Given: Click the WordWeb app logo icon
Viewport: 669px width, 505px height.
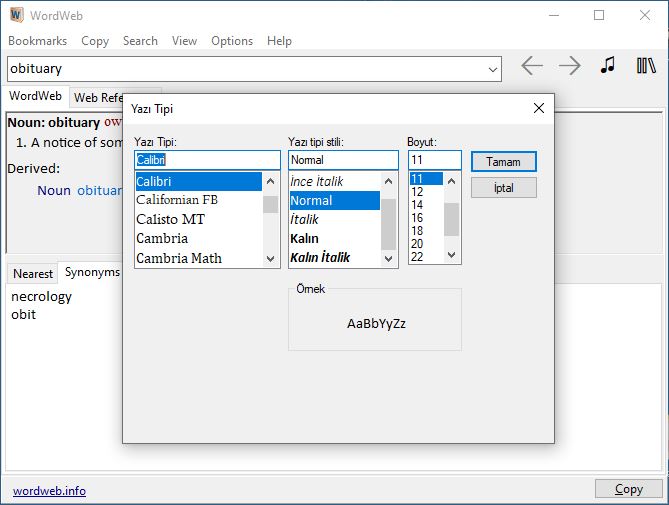Looking at the screenshot, I should click(16, 15).
